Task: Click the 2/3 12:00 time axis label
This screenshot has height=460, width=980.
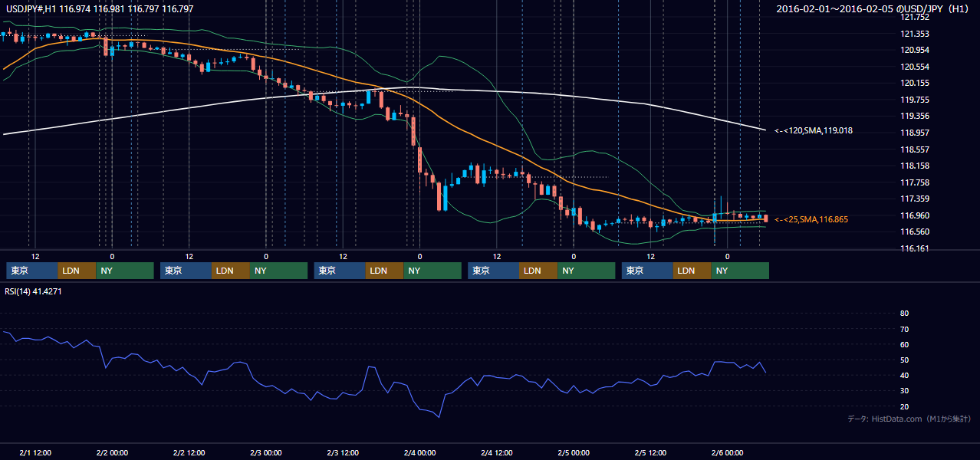Action: [x=343, y=453]
